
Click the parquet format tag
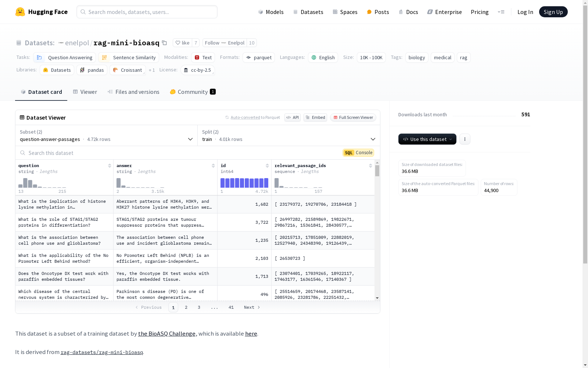(259, 57)
